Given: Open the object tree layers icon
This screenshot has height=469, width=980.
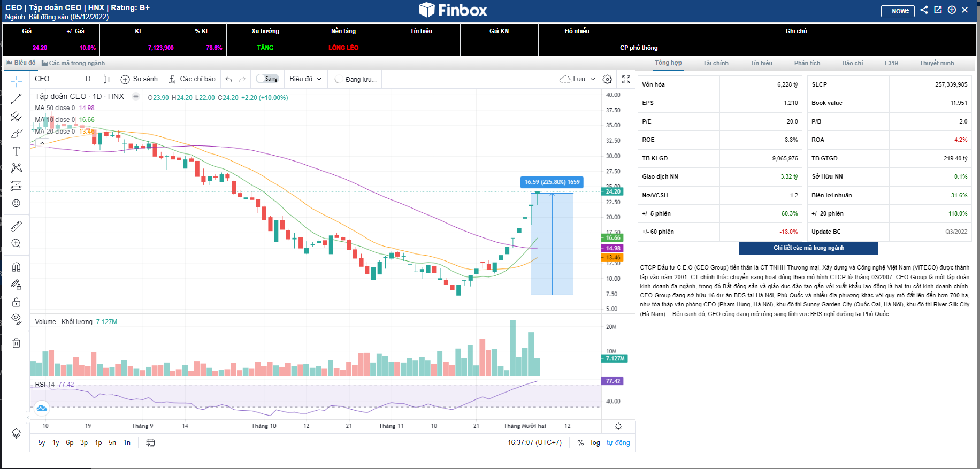Looking at the screenshot, I should pyautogui.click(x=17, y=433).
